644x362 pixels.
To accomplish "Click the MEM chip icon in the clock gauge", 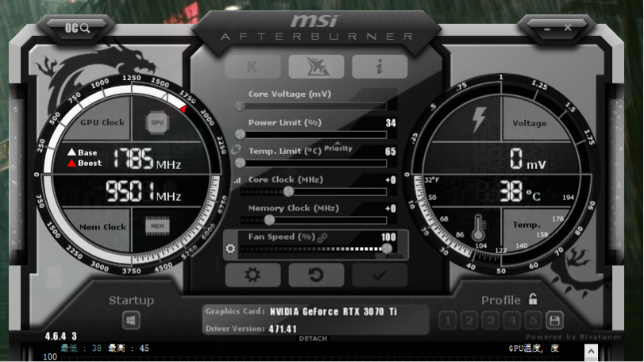I will pos(157,226).
